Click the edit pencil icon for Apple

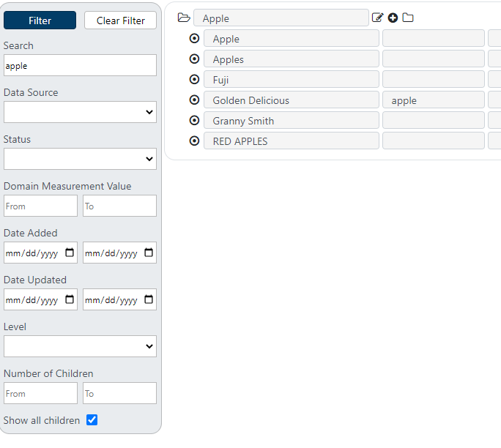[x=377, y=18]
